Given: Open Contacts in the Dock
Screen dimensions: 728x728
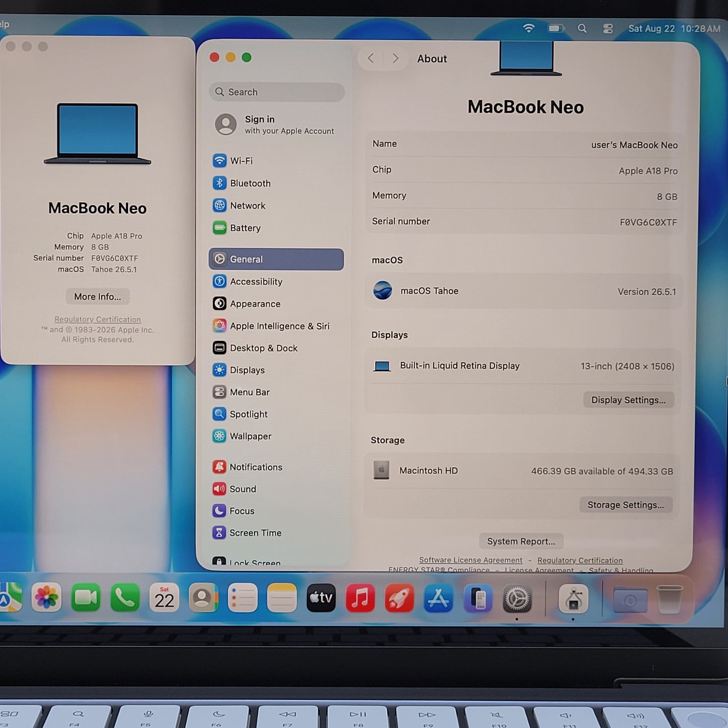Looking at the screenshot, I should [204, 598].
